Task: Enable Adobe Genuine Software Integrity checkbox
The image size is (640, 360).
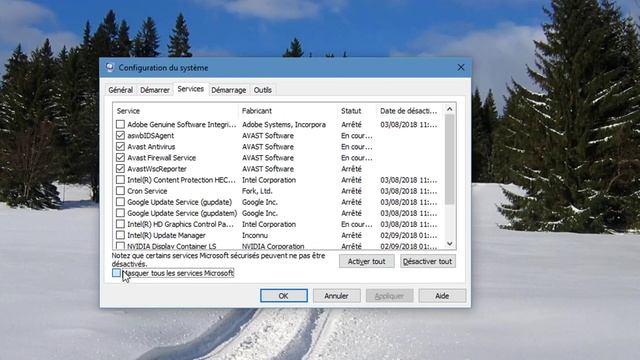Action: (x=120, y=124)
